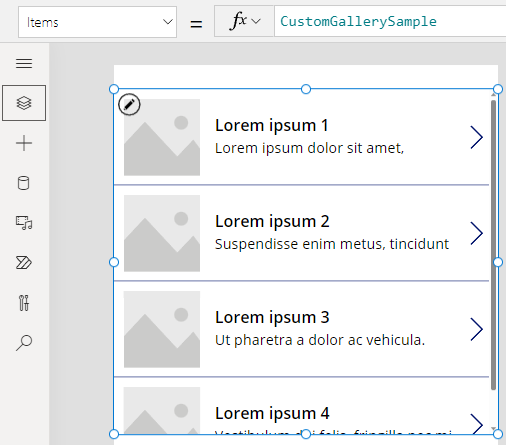Viewport: 506px width, 445px height.
Task: Click the arrow next to Lorem ipsum 3
Action: 477,329
